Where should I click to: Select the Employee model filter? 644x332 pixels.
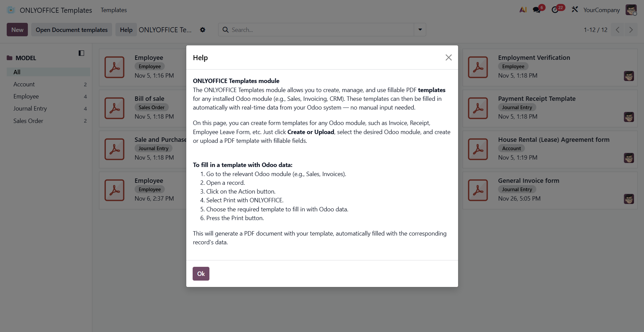26,96
